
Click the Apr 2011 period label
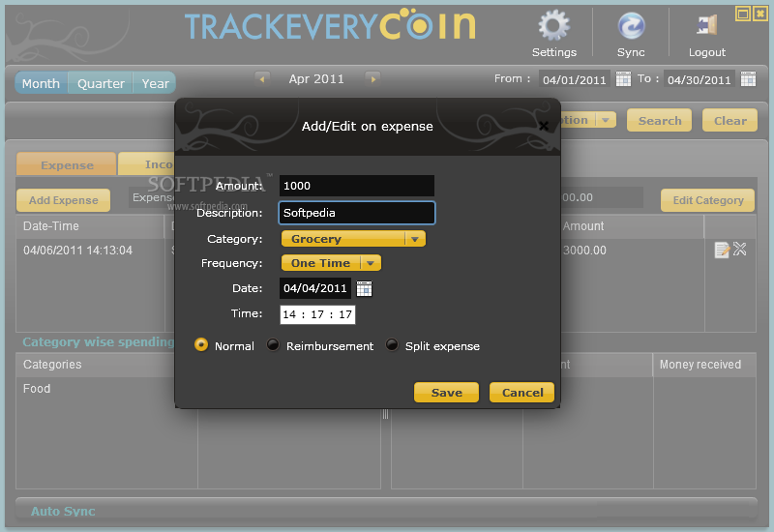point(316,79)
